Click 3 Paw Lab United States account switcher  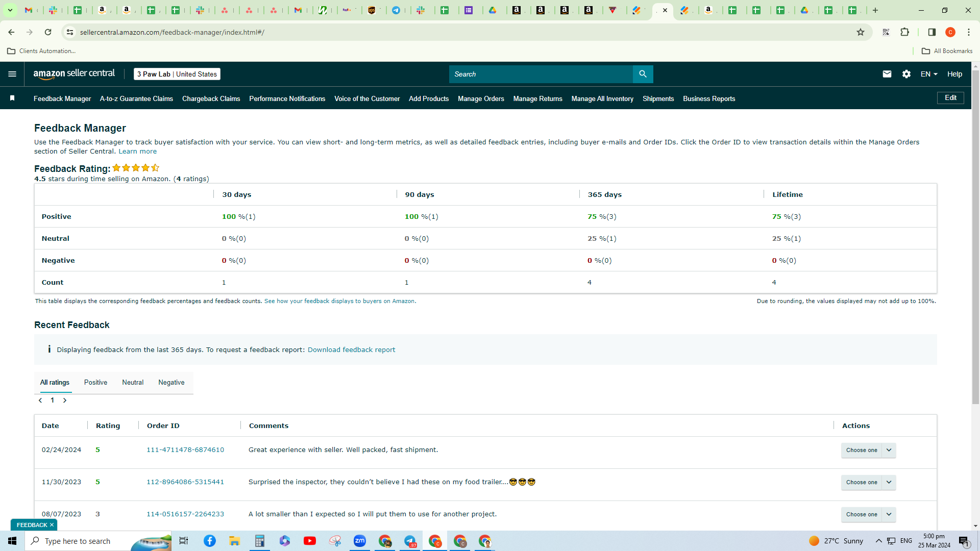[x=177, y=74]
